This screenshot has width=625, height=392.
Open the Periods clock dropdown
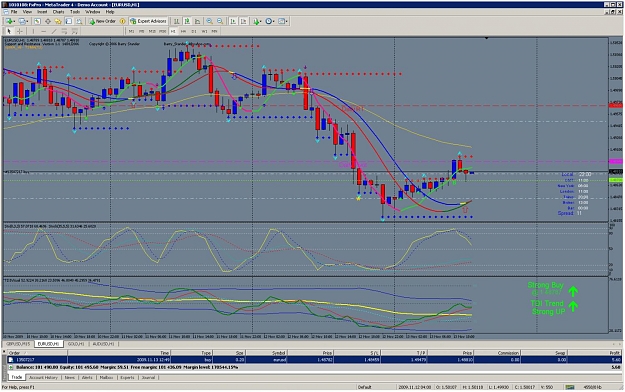pyautogui.click(x=270, y=21)
